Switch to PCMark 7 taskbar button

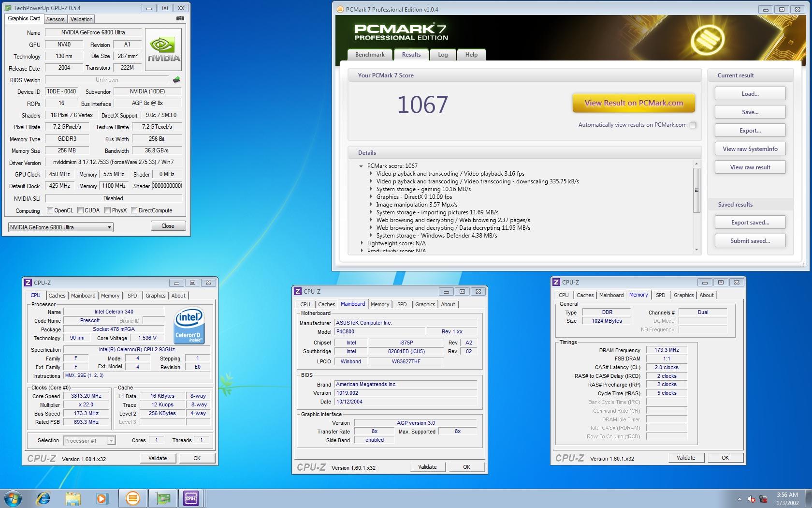(132, 498)
